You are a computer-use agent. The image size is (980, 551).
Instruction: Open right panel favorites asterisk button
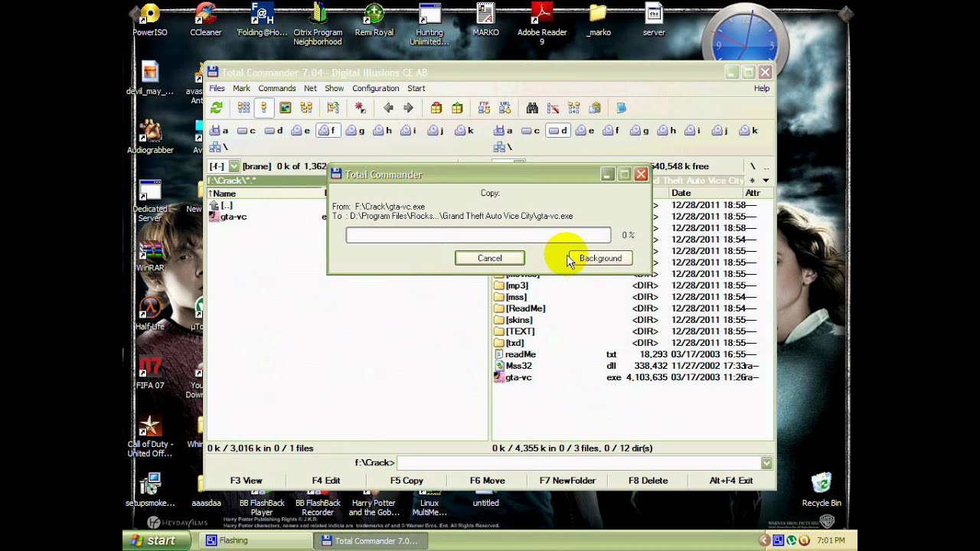pos(753,181)
